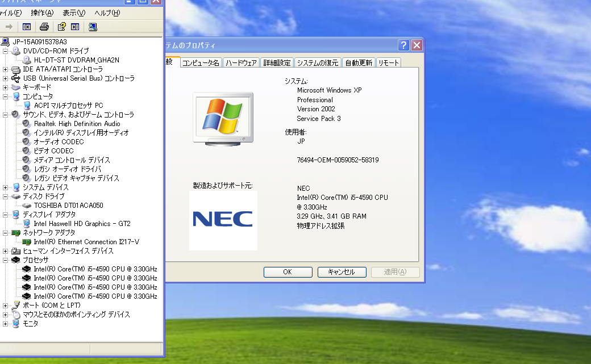Click the mouse and pointing devices icon

16,314
